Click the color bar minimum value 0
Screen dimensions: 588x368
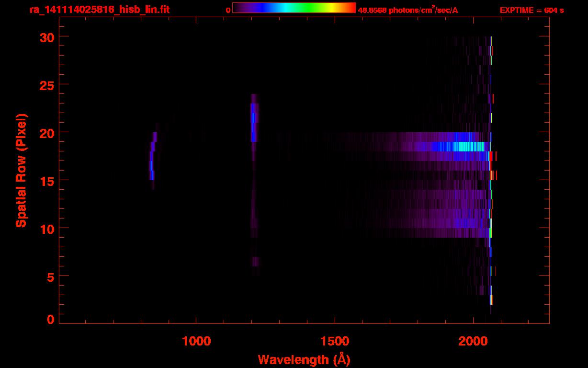click(x=228, y=11)
